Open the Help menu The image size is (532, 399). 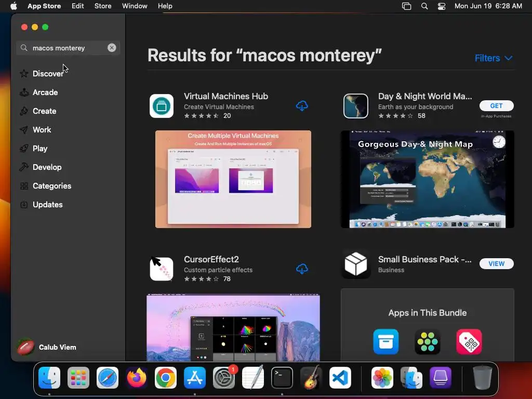(165, 6)
